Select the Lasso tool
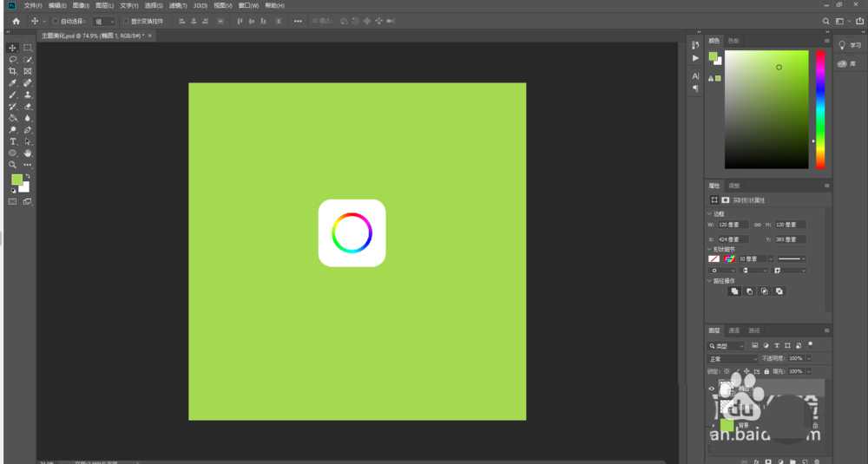868x464 pixels. pyautogui.click(x=13, y=60)
